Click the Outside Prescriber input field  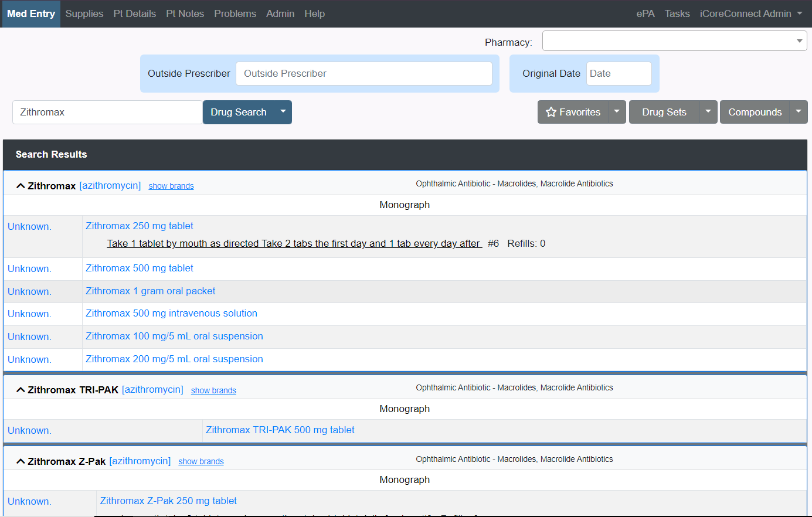363,73
